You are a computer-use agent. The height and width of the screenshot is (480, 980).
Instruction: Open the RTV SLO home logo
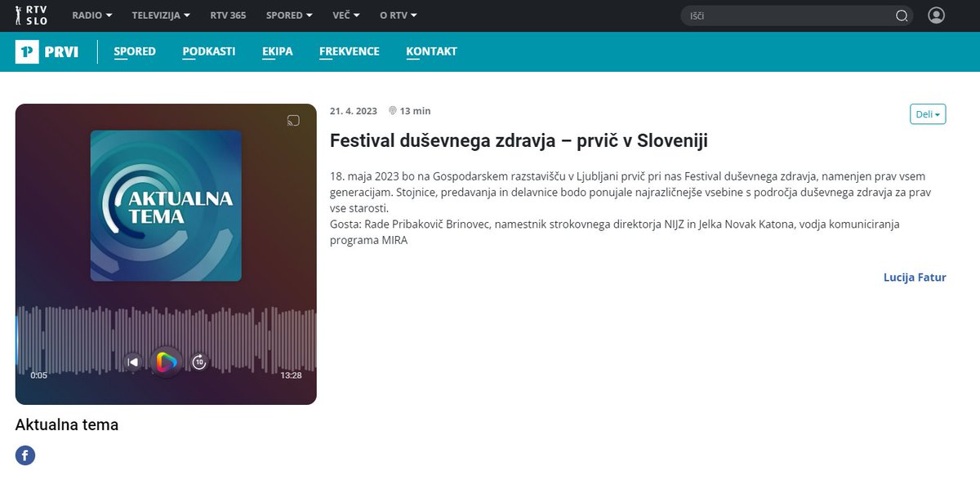(31, 15)
